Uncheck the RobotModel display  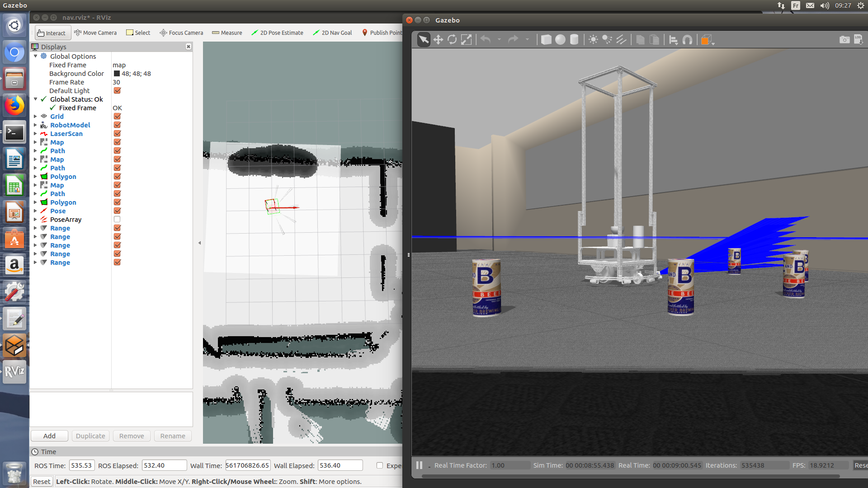pos(117,125)
